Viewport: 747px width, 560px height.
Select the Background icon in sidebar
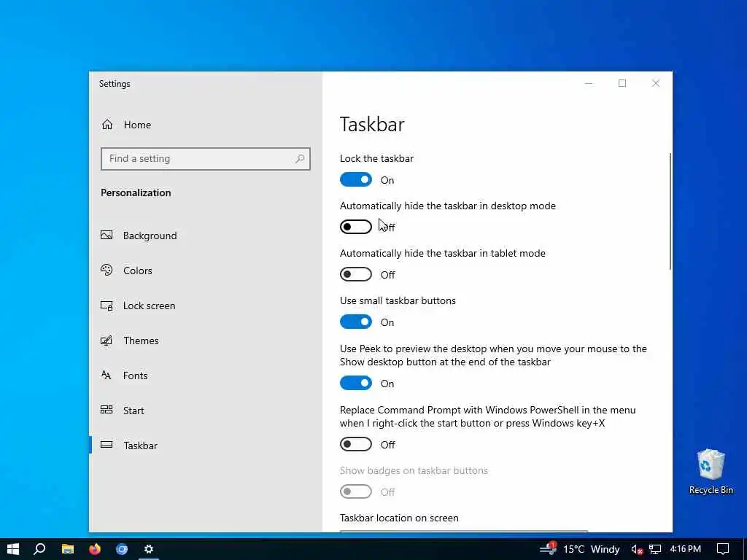coord(107,236)
